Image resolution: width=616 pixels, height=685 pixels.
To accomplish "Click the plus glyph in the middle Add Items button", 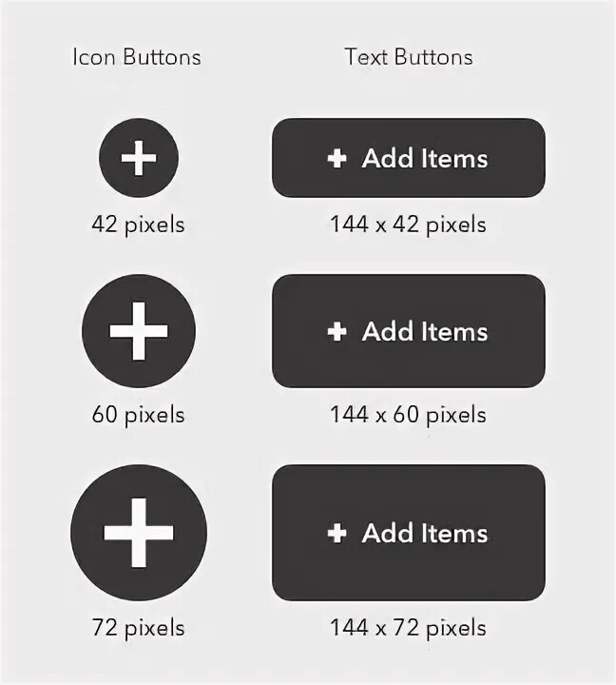I will [x=337, y=332].
